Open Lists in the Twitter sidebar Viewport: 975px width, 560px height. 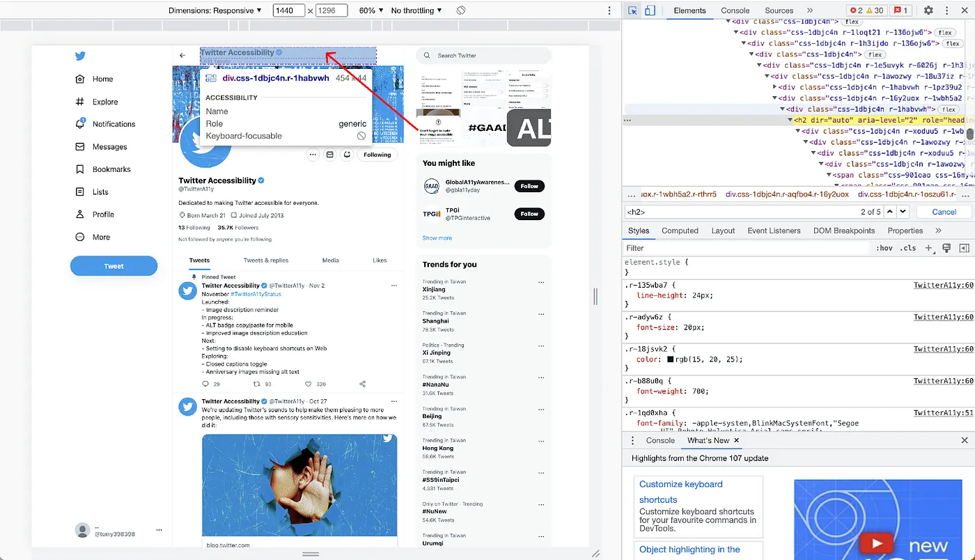pos(92,192)
